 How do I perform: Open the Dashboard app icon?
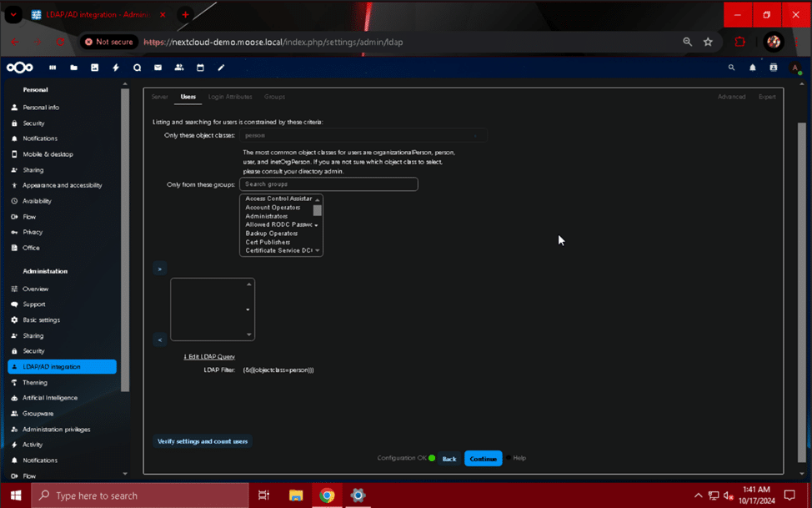[x=53, y=68]
